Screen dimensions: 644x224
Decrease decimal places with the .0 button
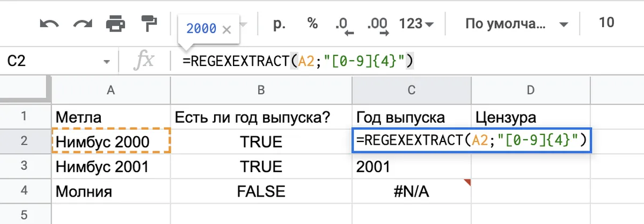[x=342, y=25]
